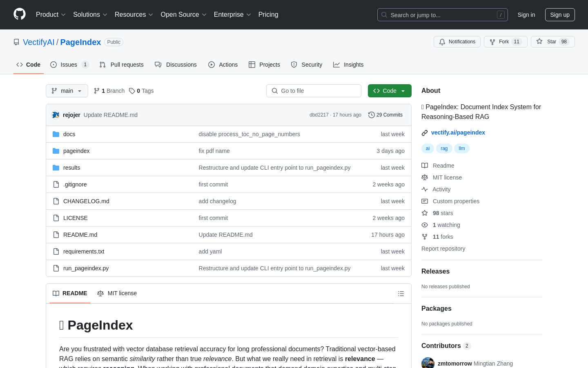Click the rag topic tag
Screen dimensions: 588x368
tap(444, 148)
